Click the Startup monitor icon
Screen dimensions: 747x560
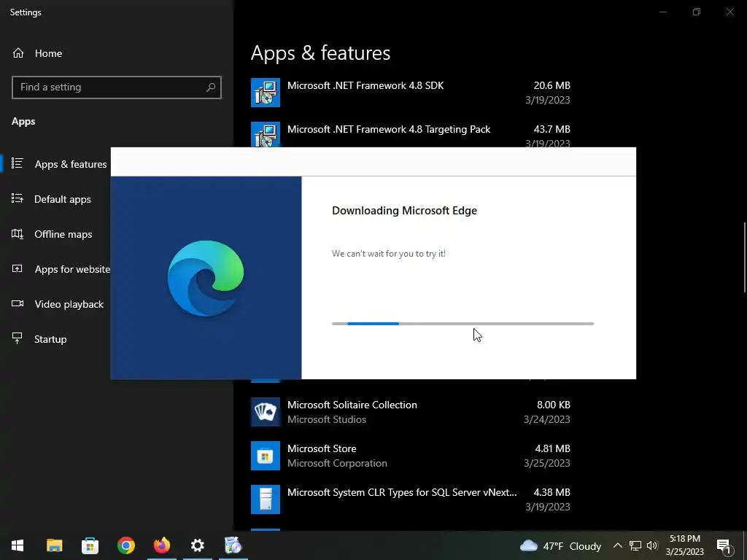[18, 338]
